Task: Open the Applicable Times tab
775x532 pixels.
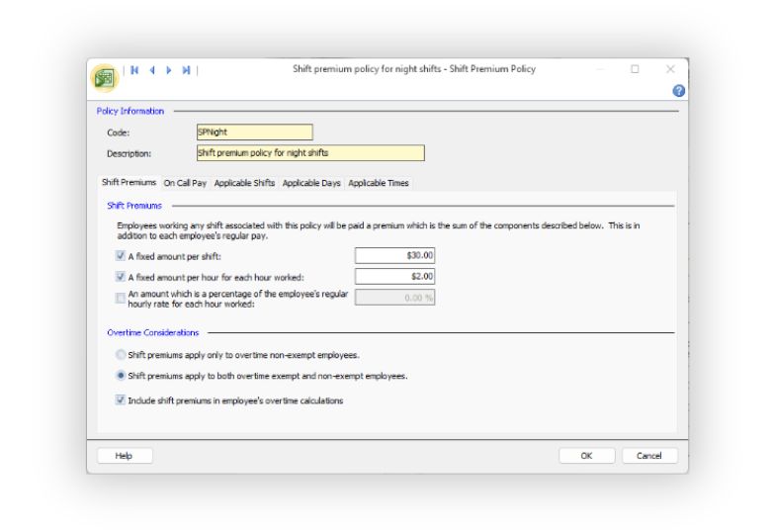Action: pos(379,183)
